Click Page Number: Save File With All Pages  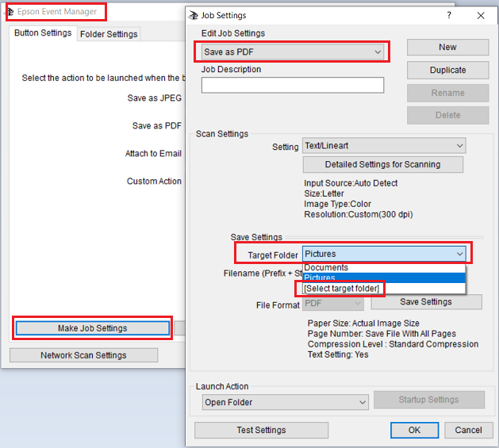pos(382,334)
